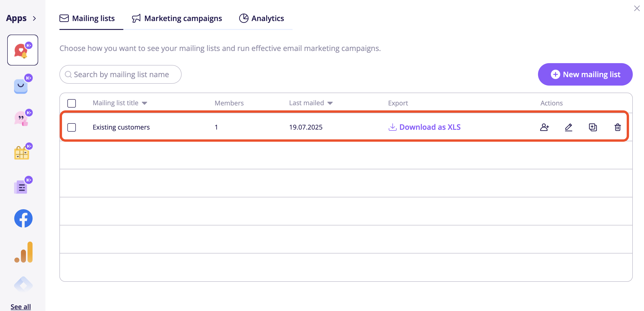Click the pencil edit icon in Actions
The height and width of the screenshot is (311, 644).
[x=568, y=127]
